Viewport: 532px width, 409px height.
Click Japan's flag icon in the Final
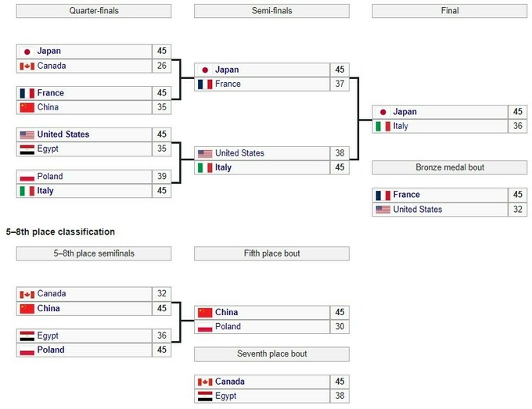382,112
